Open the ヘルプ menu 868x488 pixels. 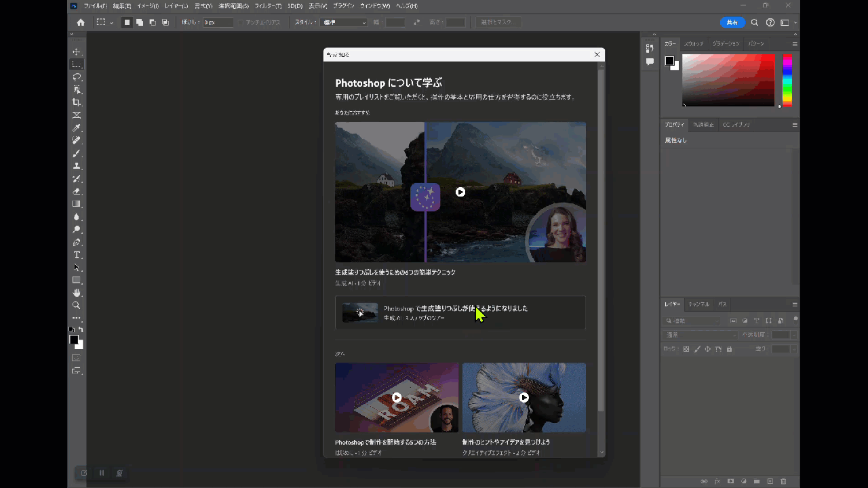pos(406,6)
